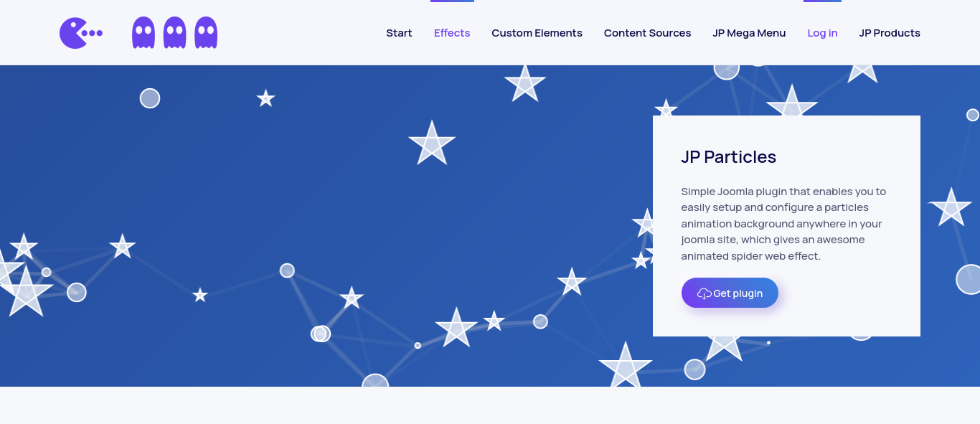Open the JP Mega Menu item
This screenshot has width=980, height=424.
pos(749,33)
